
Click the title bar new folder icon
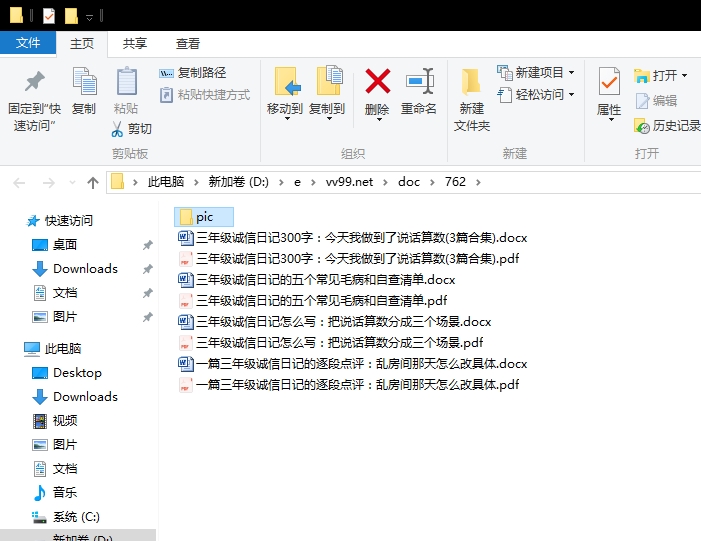(71, 16)
